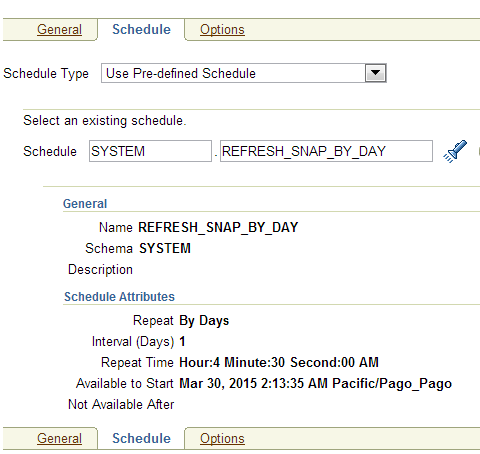
Task: Go to the General link in the lower tab bar
Action: [x=59, y=438]
